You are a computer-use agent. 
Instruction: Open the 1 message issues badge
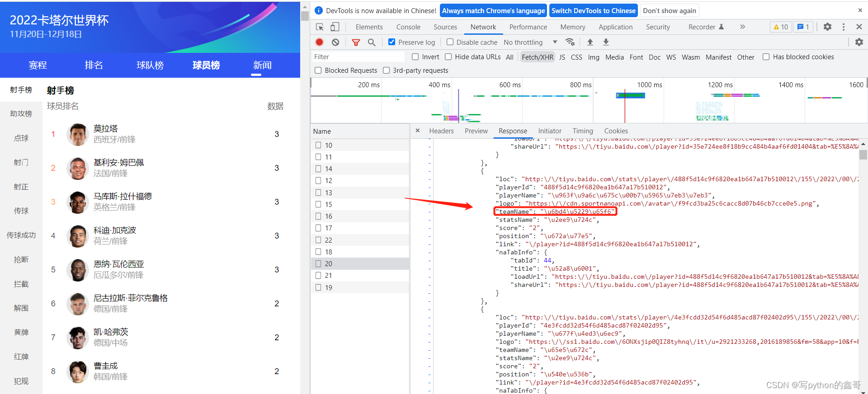coord(803,27)
